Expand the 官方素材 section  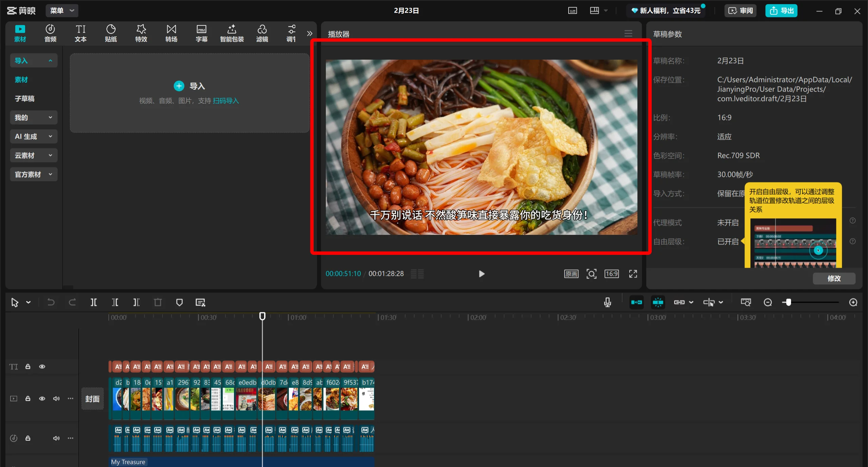coord(33,175)
